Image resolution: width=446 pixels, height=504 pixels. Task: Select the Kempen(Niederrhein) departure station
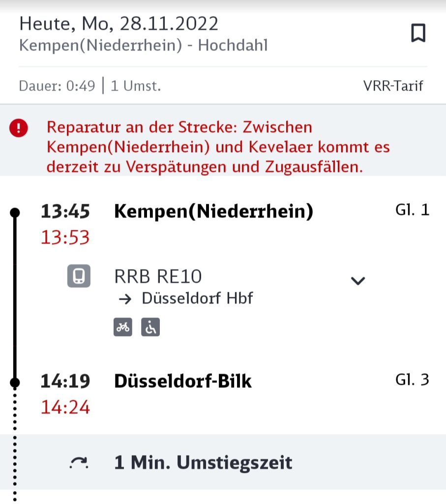tap(213, 212)
